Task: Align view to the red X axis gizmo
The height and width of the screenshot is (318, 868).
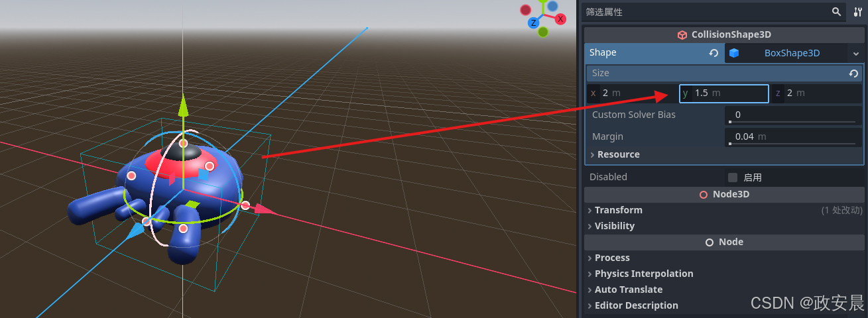Action: 560,19
